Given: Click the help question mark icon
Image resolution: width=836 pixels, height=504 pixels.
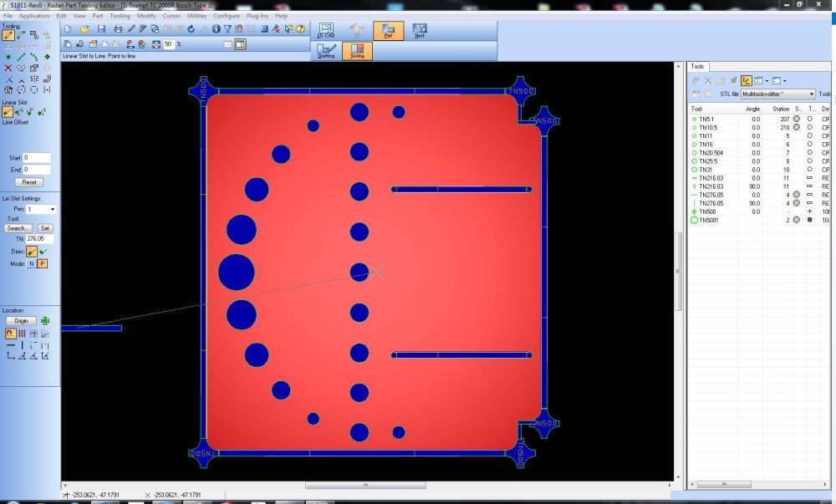Looking at the screenshot, I should tap(300, 28).
